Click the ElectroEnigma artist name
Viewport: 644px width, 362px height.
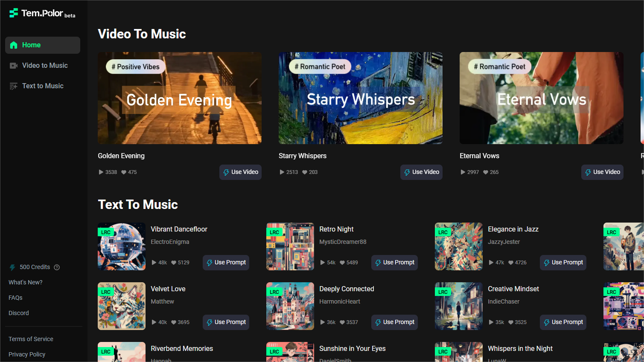tap(170, 242)
